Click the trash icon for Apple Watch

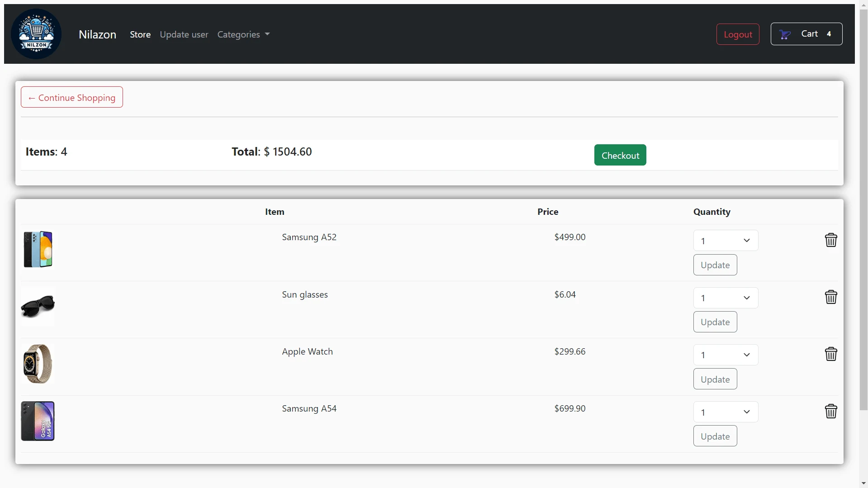tap(831, 354)
